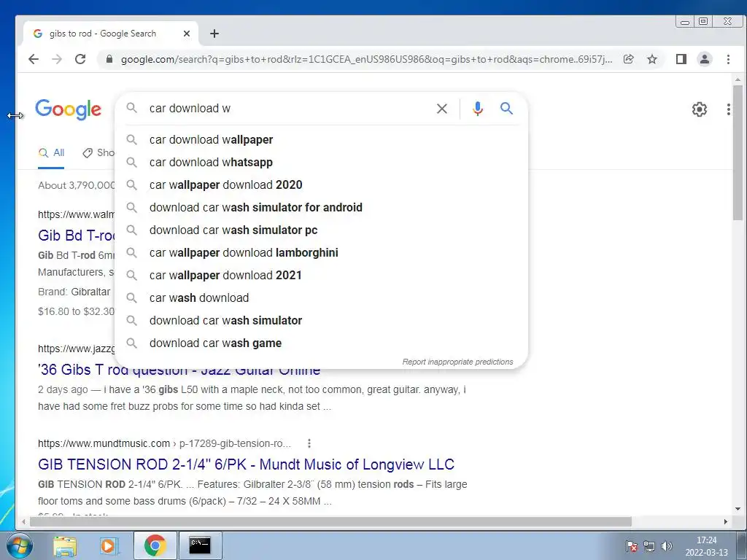Select 'car wallpaper download 2021' suggestion

(322, 275)
